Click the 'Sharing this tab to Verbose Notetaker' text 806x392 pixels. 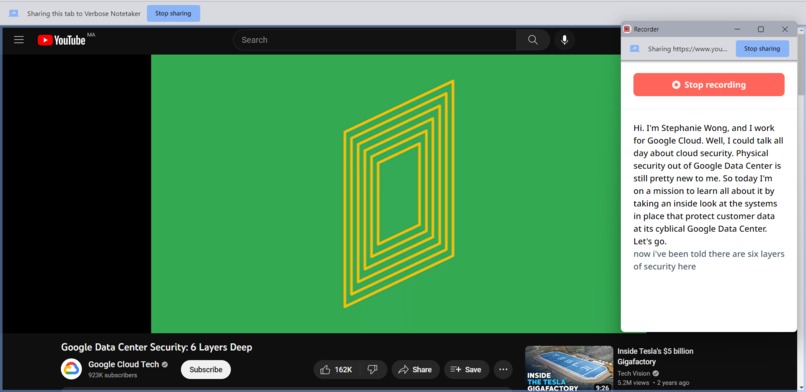point(84,14)
